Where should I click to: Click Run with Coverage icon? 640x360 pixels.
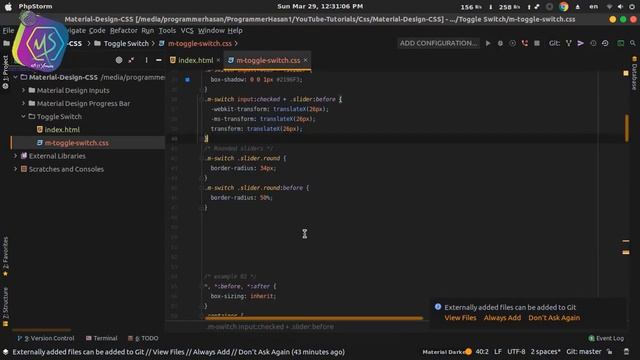click(x=512, y=43)
